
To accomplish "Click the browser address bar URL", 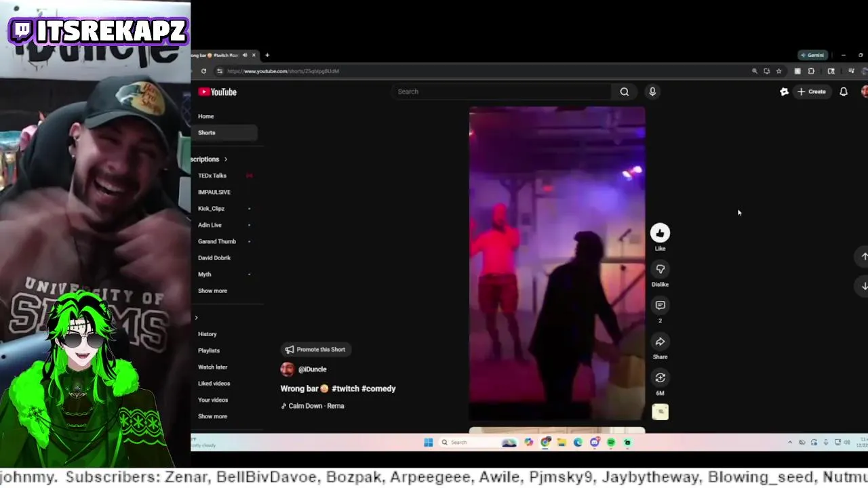I will pyautogui.click(x=283, y=71).
